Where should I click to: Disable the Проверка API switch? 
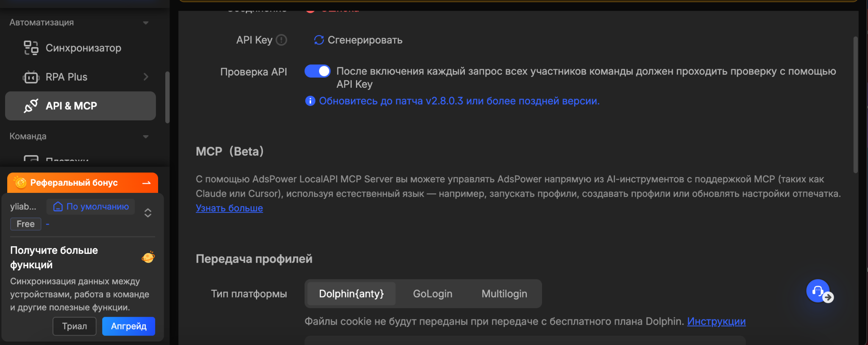coord(317,71)
